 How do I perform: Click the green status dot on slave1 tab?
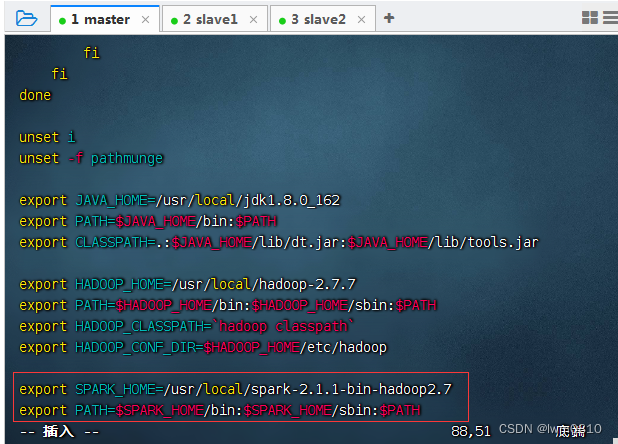[x=174, y=21]
